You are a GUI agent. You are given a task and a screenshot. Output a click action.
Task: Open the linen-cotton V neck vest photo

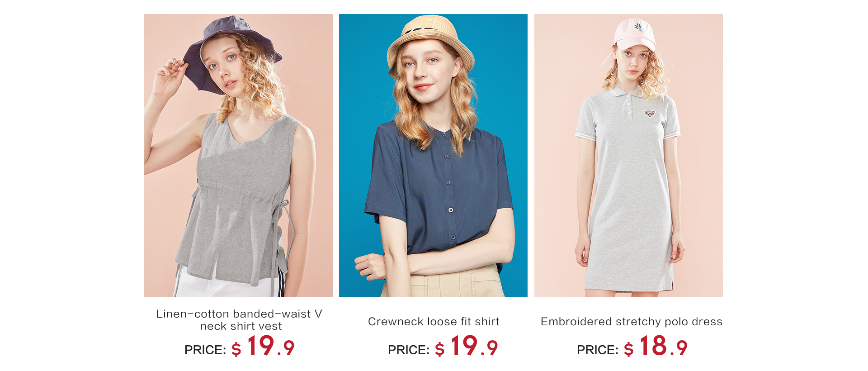point(238,156)
